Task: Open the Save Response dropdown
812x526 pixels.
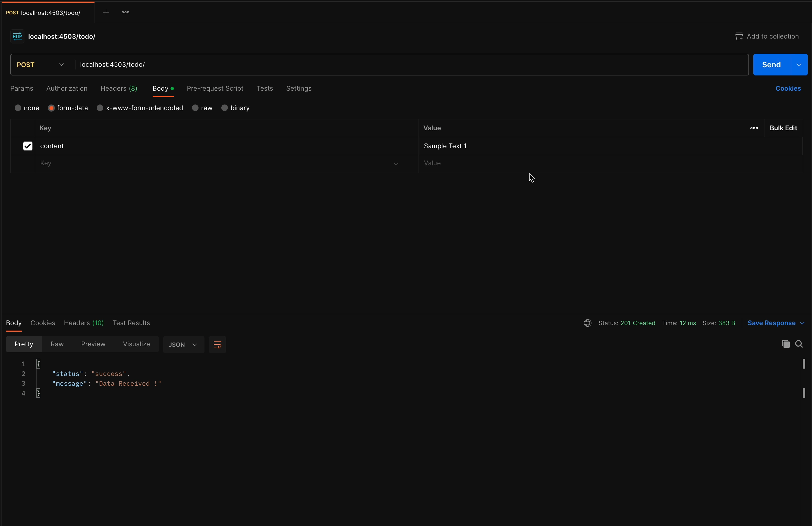Action: 776,323
